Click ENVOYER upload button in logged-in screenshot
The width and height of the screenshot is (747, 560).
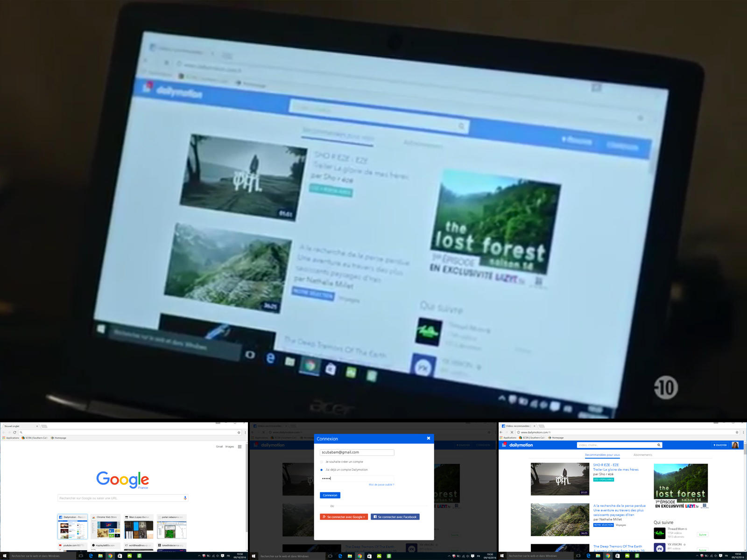tap(720, 445)
